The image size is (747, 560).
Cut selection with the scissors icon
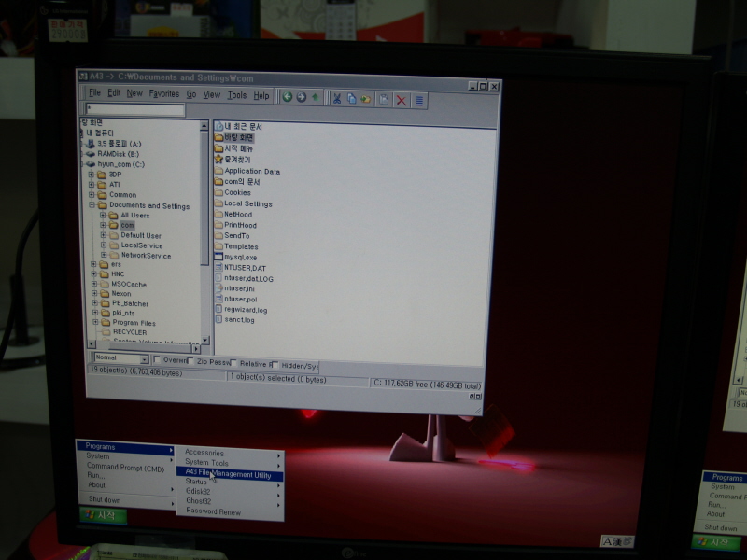coord(337,99)
